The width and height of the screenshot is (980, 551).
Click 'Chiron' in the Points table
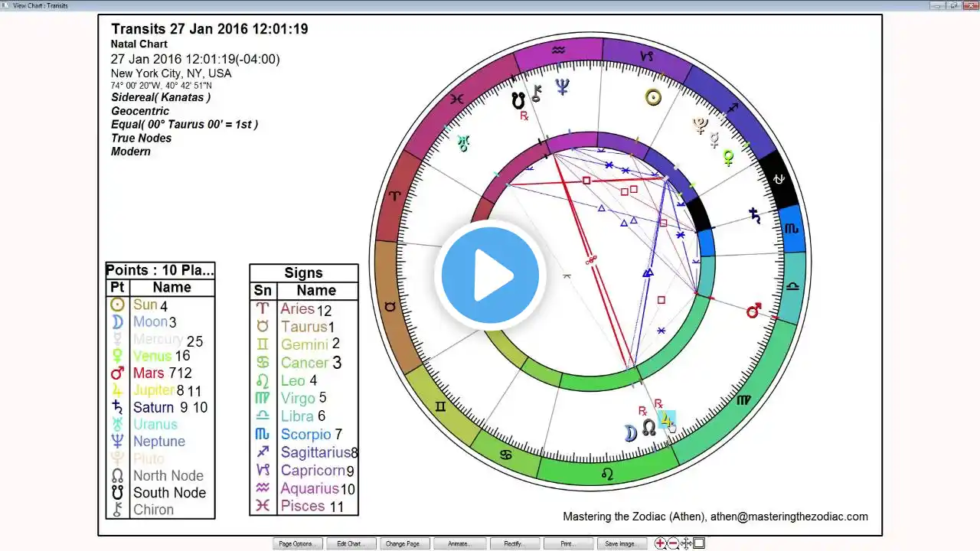[x=153, y=510]
